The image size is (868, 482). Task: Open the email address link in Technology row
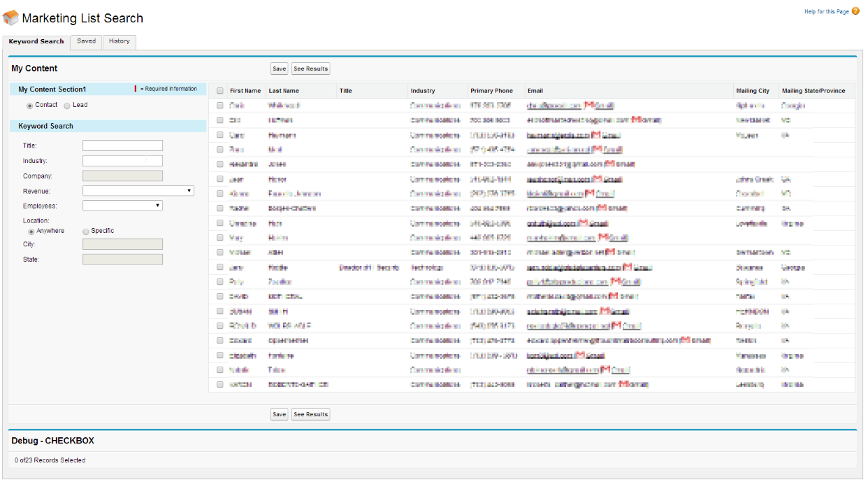tap(574, 267)
